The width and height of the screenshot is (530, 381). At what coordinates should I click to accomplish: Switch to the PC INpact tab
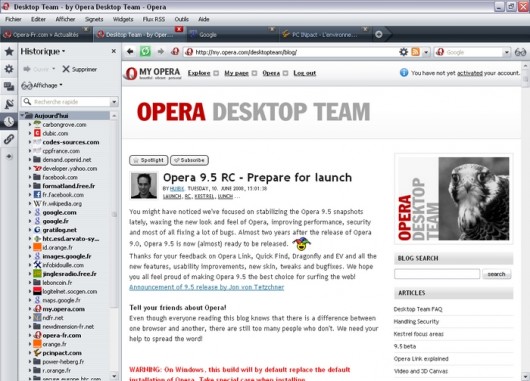tap(324, 34)
